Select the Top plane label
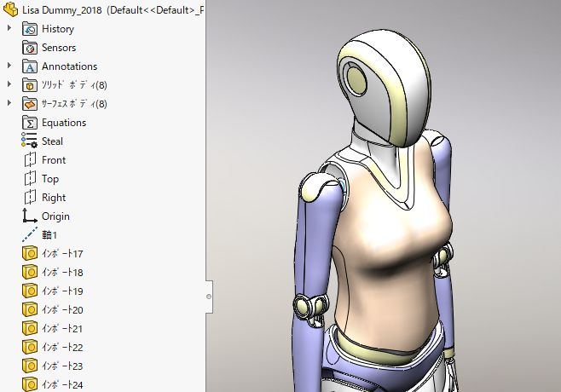561x392 pixels. click(50, 179)
